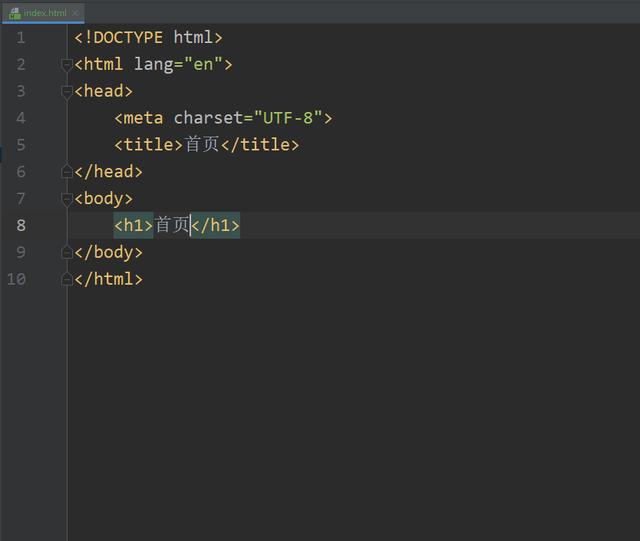Click fold end marker at closing body tag

click(67, 252)
